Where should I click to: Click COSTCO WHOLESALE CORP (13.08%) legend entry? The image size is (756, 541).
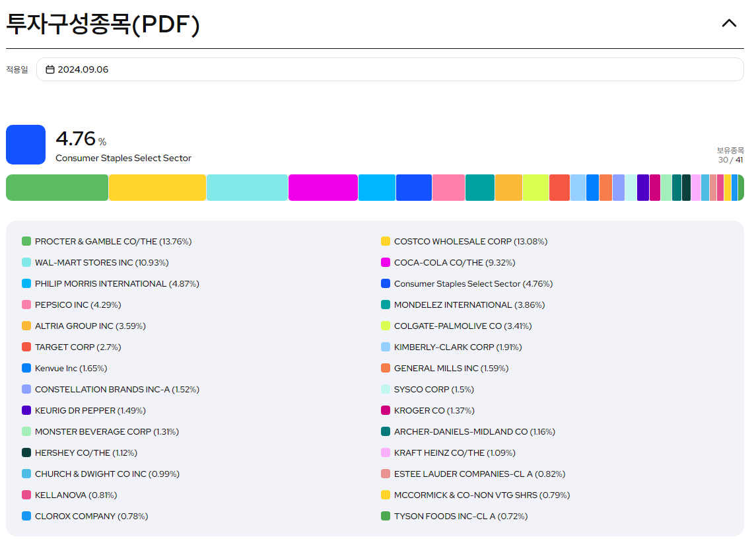(464, 241)
